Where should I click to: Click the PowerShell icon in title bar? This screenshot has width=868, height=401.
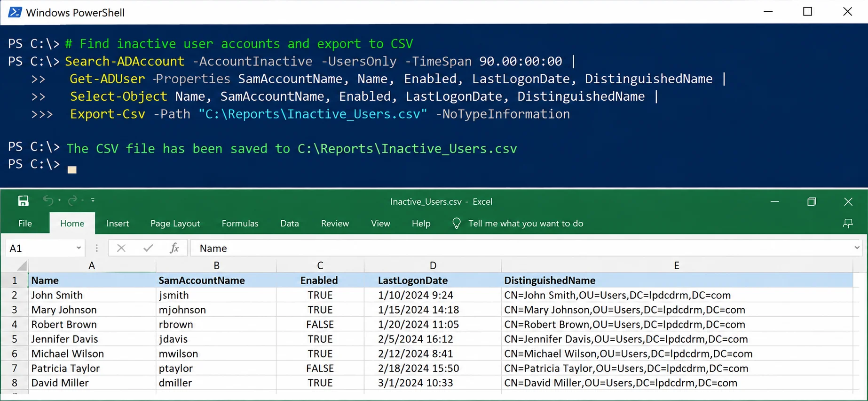click(x=15, y=12)
